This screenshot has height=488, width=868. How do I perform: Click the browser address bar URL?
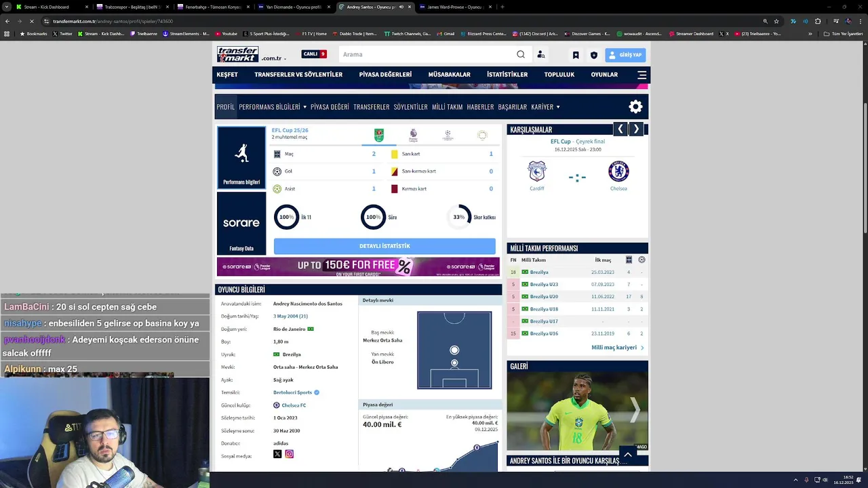(x=113, y=21)
